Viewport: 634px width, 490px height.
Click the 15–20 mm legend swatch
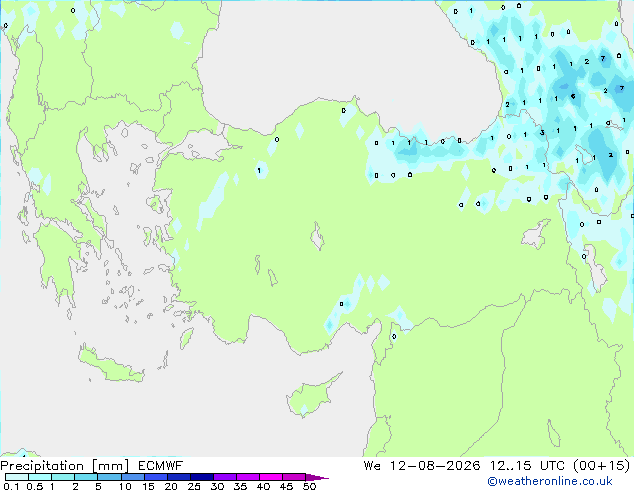click(x=155, y=477)
